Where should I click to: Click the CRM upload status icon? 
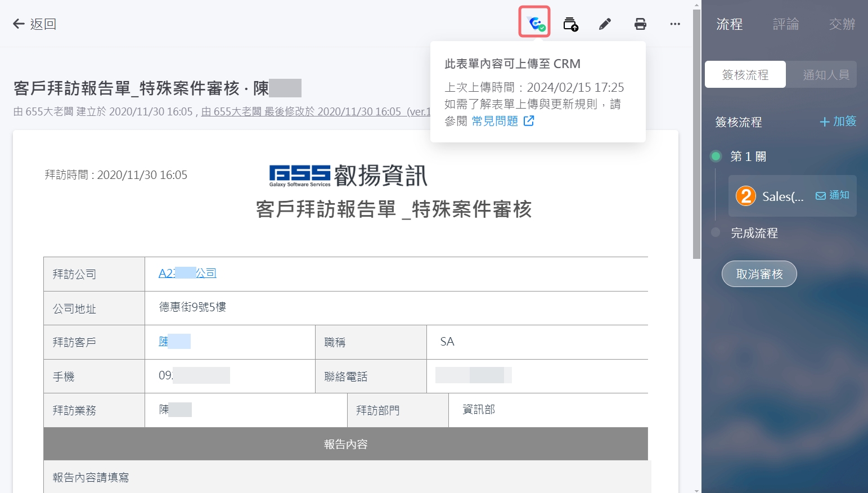coord(534,23)
